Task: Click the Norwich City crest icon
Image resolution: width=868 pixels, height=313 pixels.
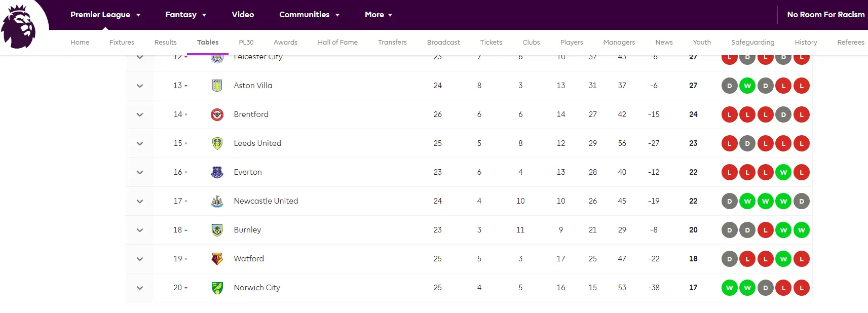Action: 217,288
